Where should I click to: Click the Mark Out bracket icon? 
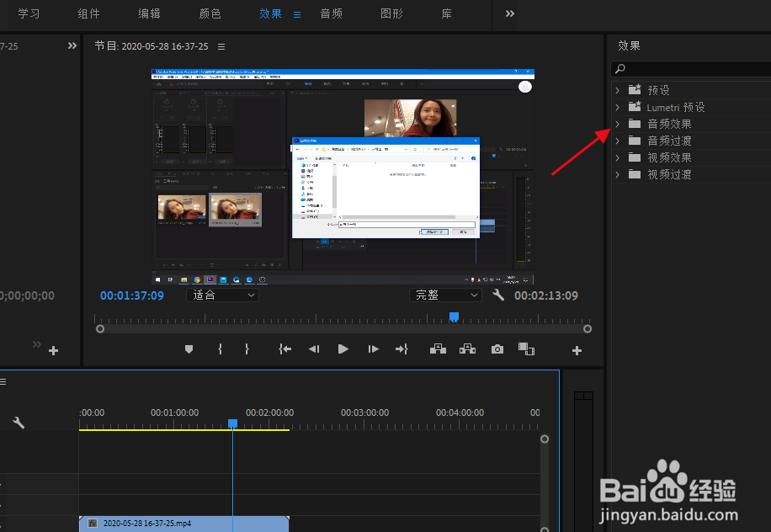coord(247,349)
